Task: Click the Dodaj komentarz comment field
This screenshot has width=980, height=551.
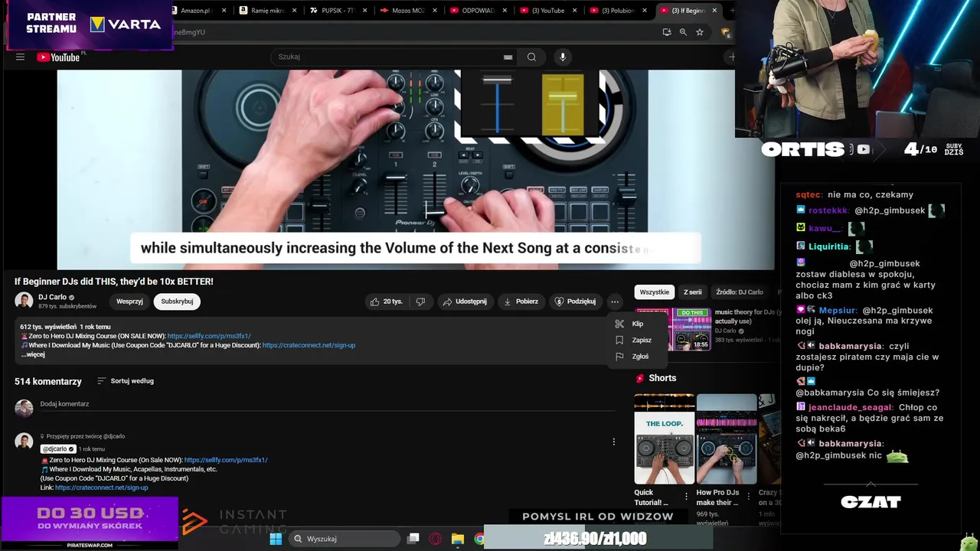Action: pyautogui.click(x=328, y=404)
